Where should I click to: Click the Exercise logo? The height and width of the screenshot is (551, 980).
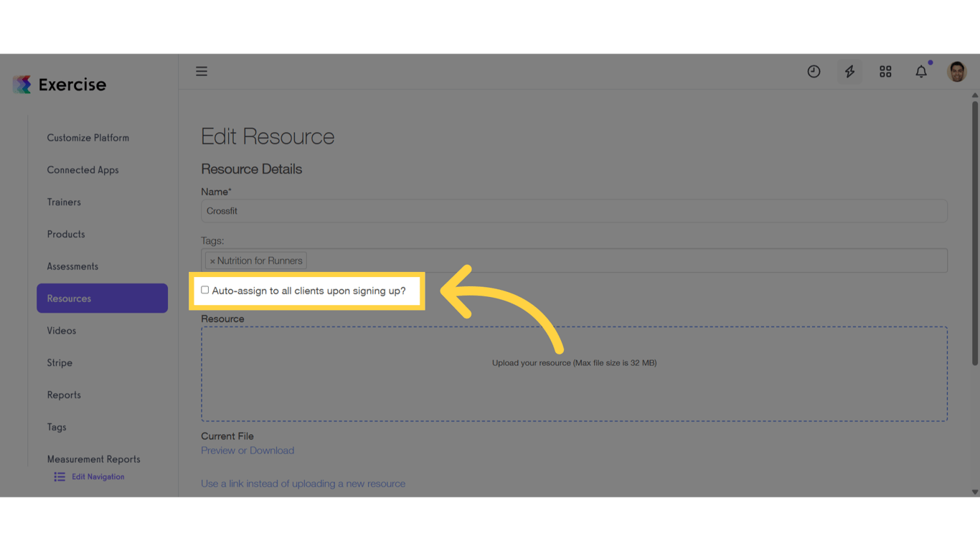coord(60,84)
